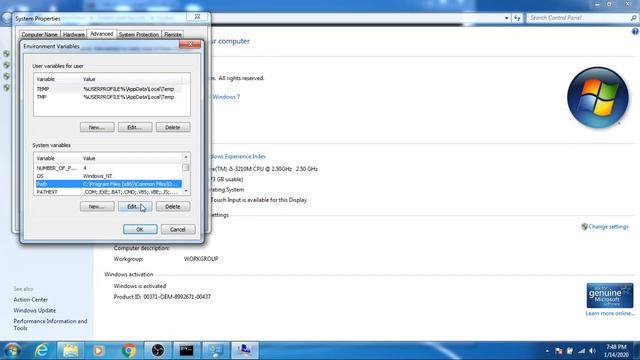Image resolution: width=640 pixels, height=360 pixels.
Task: Edit the selected Path system variable
Action: click(135, 207)
